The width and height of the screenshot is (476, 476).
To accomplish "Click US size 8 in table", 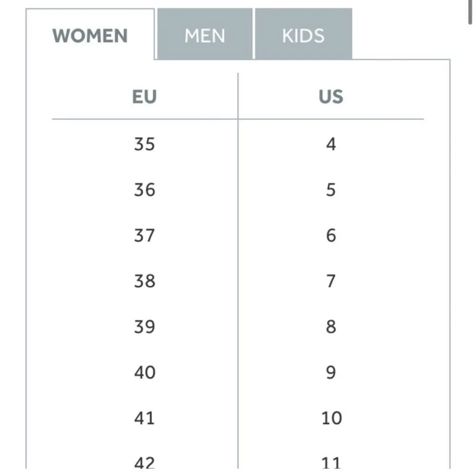I will [x=331, y=327].
